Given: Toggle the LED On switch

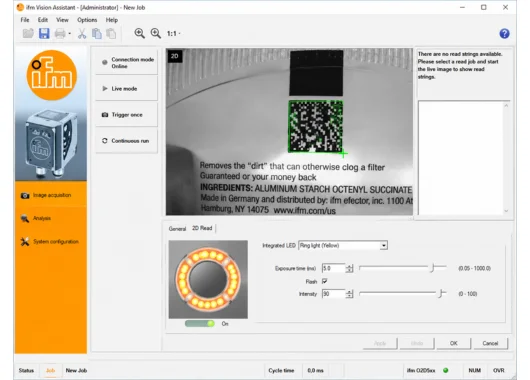Looking at the screenshot, I should [200, 324].
